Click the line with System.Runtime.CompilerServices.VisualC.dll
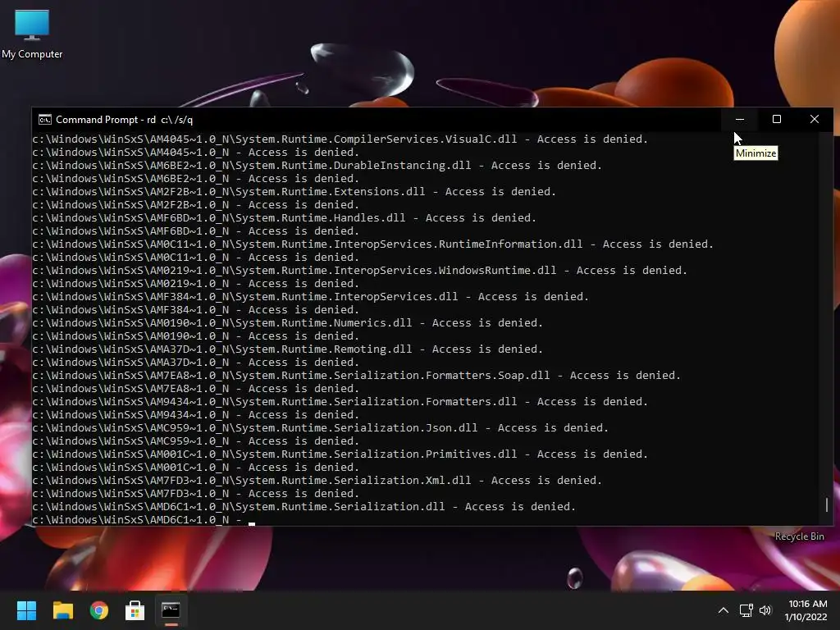840x630 pixels. (340, 139)
